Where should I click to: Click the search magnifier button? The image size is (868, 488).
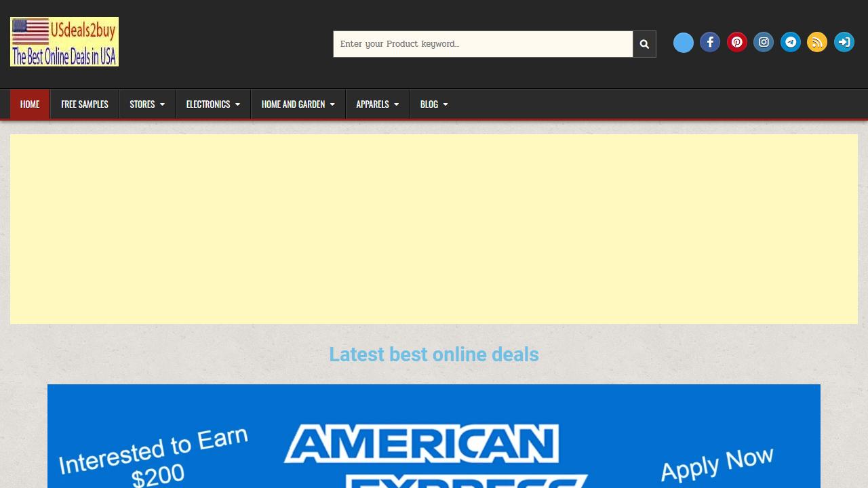point(644,43)
